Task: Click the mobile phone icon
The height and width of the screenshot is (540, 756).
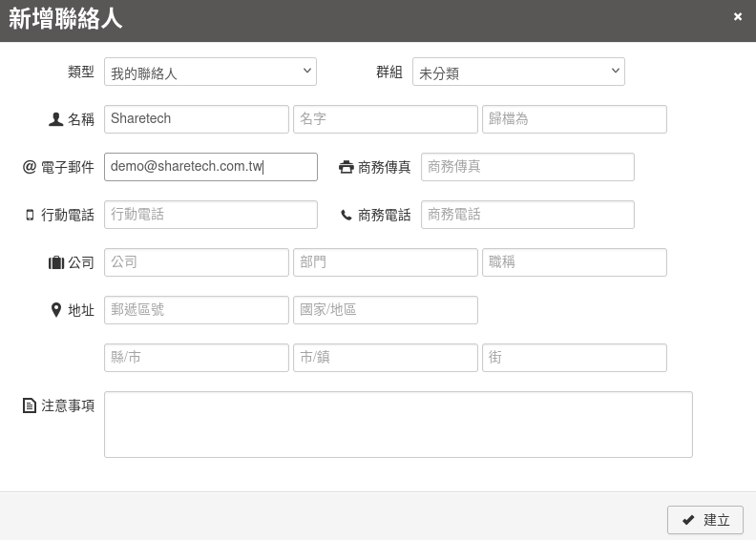Action: coord(30,215)
